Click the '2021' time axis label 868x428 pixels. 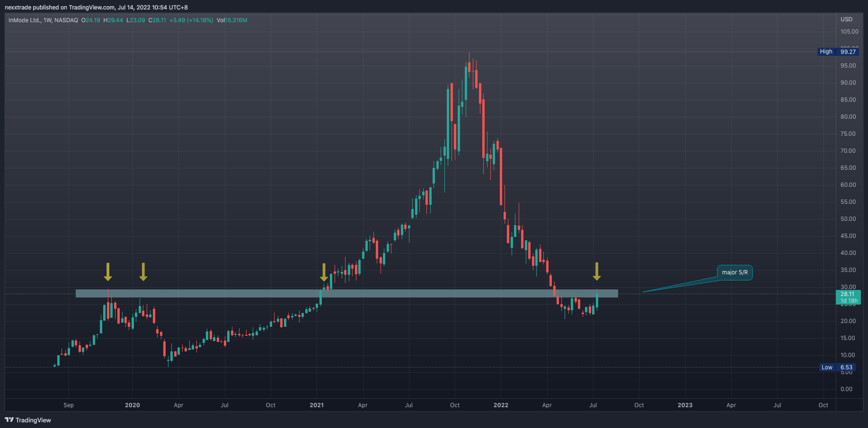tap(317, 405)
